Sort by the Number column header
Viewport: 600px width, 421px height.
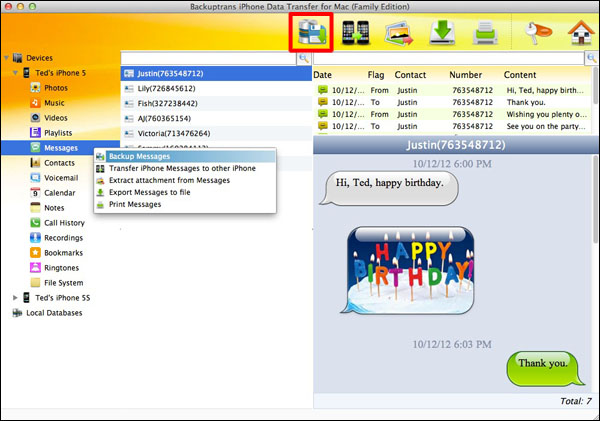466,75
